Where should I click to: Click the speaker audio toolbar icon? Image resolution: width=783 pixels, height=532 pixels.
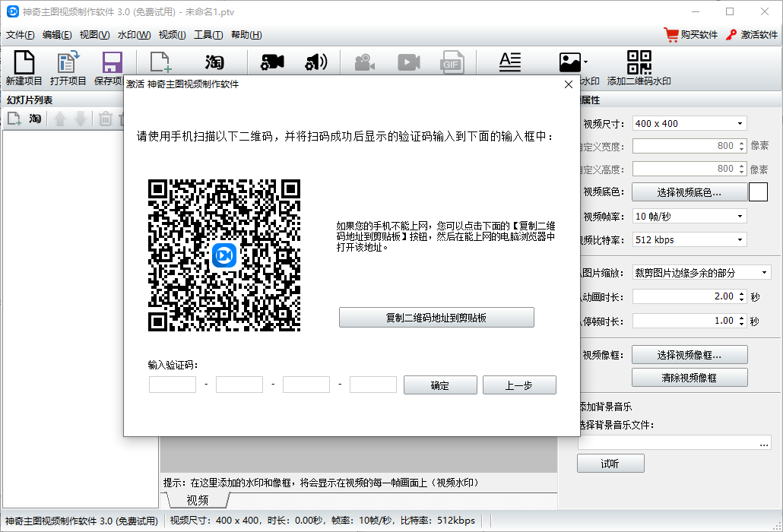coord(316,62)
